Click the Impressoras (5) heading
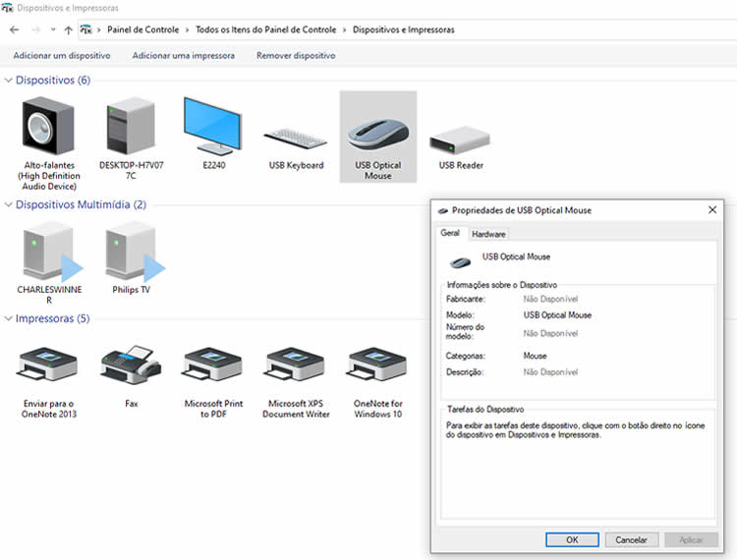 pyautogui.click(x=52, y=318)
